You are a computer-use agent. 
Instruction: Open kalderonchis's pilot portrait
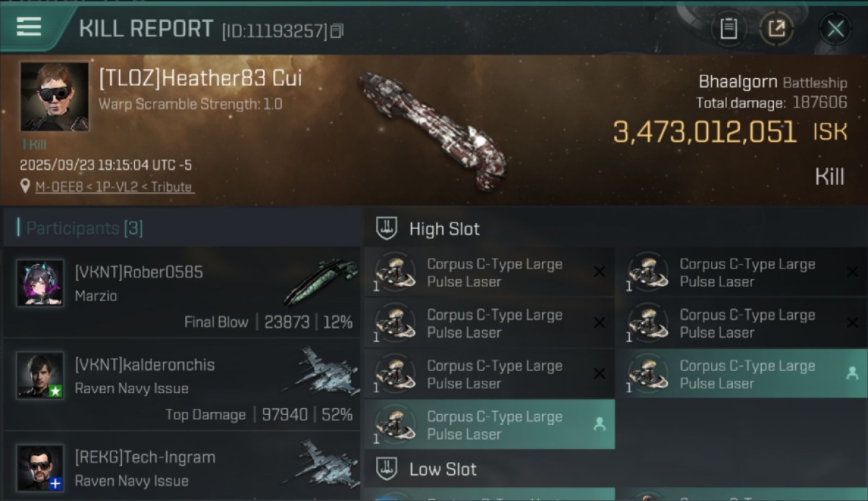(x=40, y=375)
